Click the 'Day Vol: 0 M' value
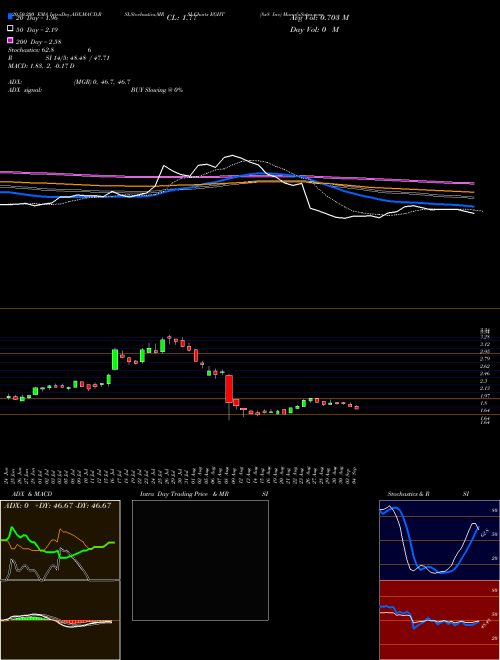 coord(314,29)
